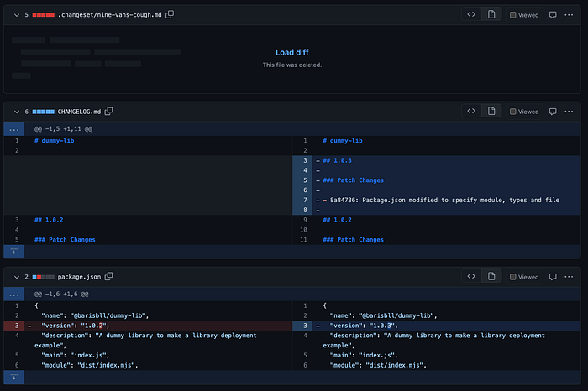
Task: Copy the CHANGELOG.md file path
Action: pos(108,112)
